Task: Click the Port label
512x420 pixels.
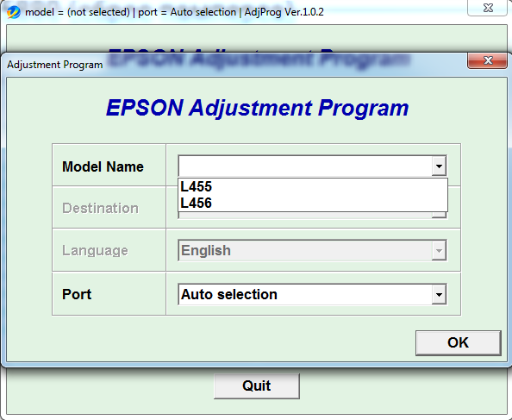Action: pos(77,294)
